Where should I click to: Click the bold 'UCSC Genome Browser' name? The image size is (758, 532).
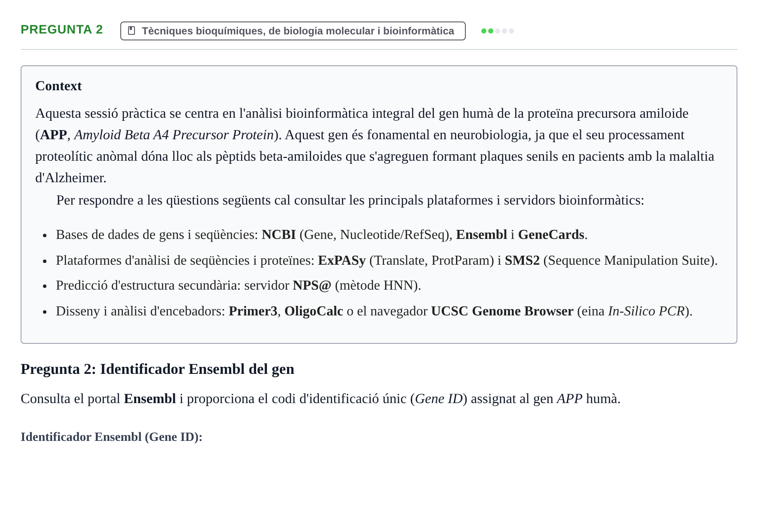point(502,311)
